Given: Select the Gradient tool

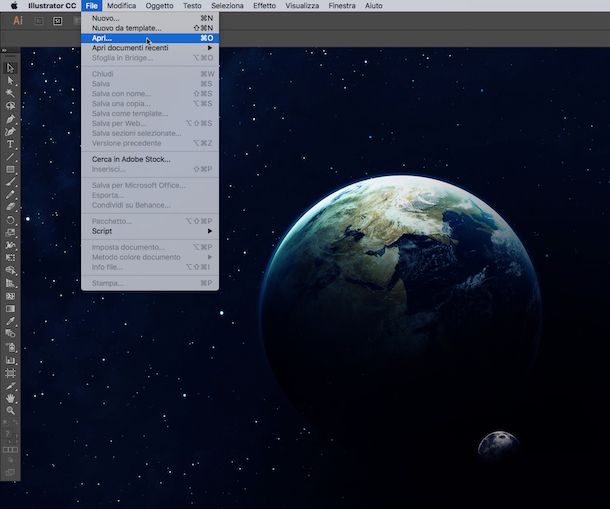Looking at the screenshot, I should coord(10,309).
